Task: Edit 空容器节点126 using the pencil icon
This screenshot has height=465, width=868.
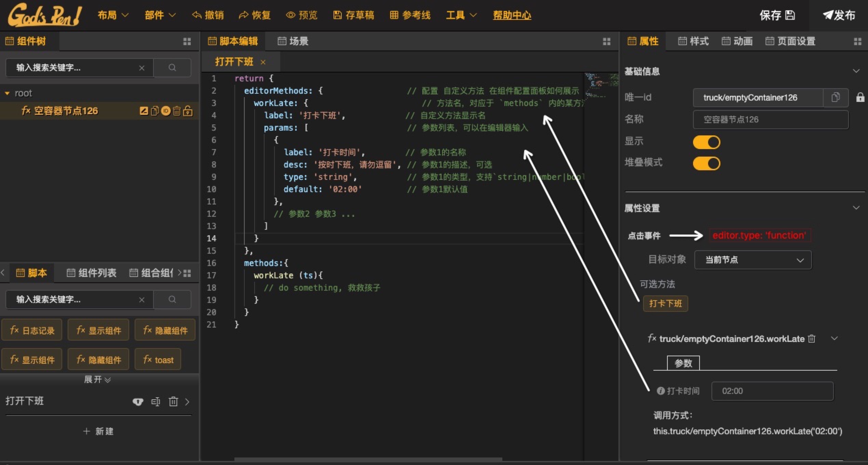Action: pyautogui.click(x=144, y=111)
